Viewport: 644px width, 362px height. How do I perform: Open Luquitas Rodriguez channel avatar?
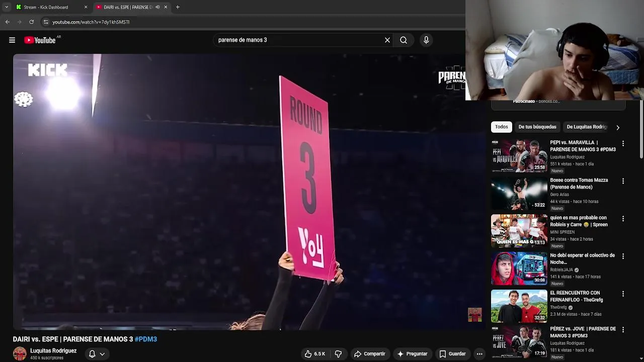pos(20,354)
